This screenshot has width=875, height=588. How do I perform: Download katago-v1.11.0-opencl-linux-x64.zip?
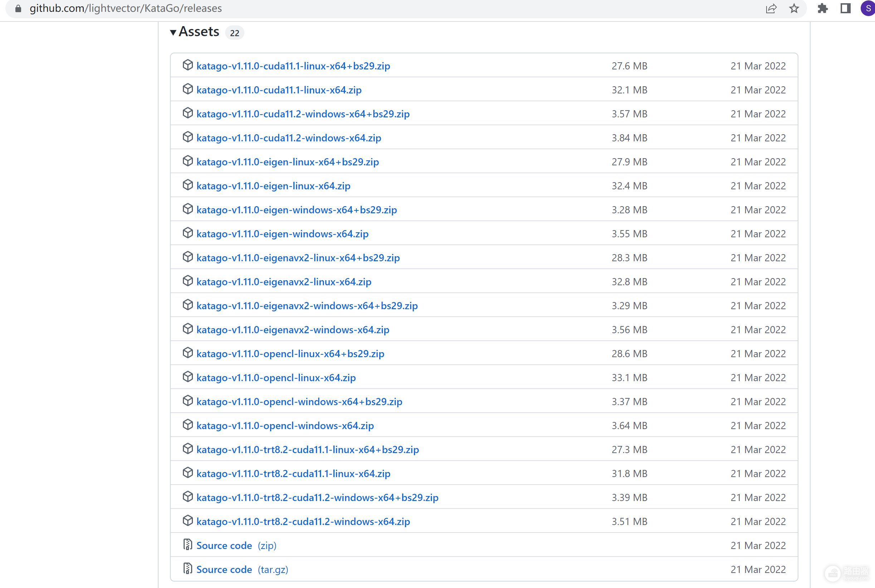click(276, 378)
